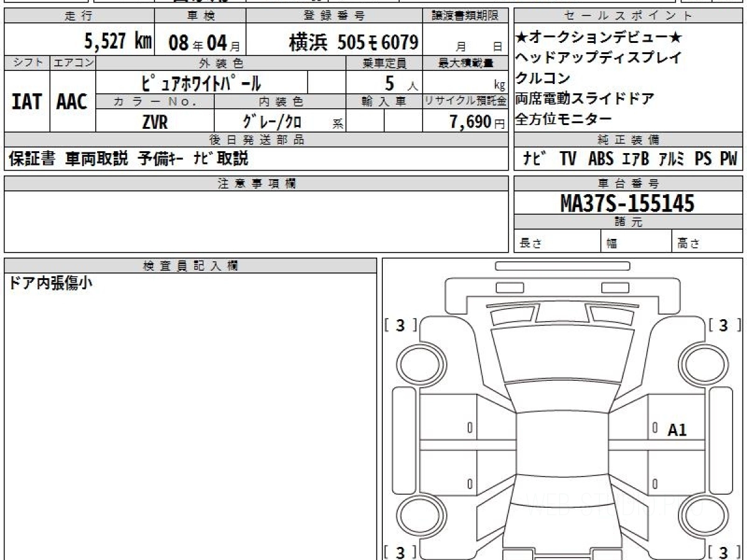
Task: Select the 高さ dimension label
Action: 688,244
